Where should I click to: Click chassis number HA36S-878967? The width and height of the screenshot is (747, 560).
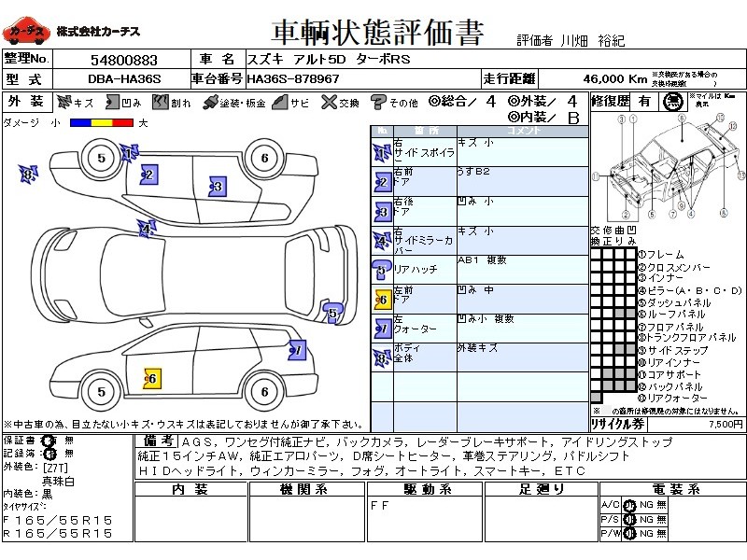click(x=293, y=78)
